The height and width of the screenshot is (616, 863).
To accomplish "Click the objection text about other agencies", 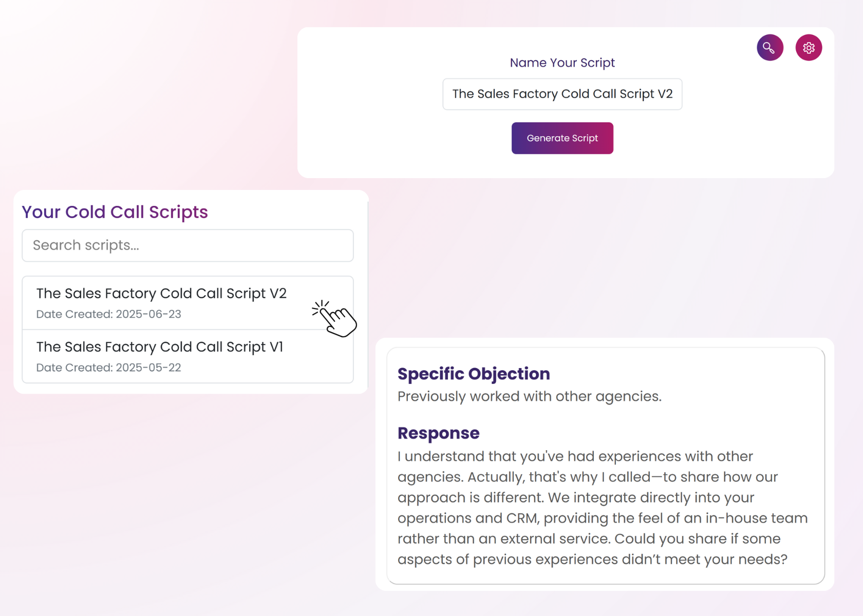I will (x=529, y=396).
